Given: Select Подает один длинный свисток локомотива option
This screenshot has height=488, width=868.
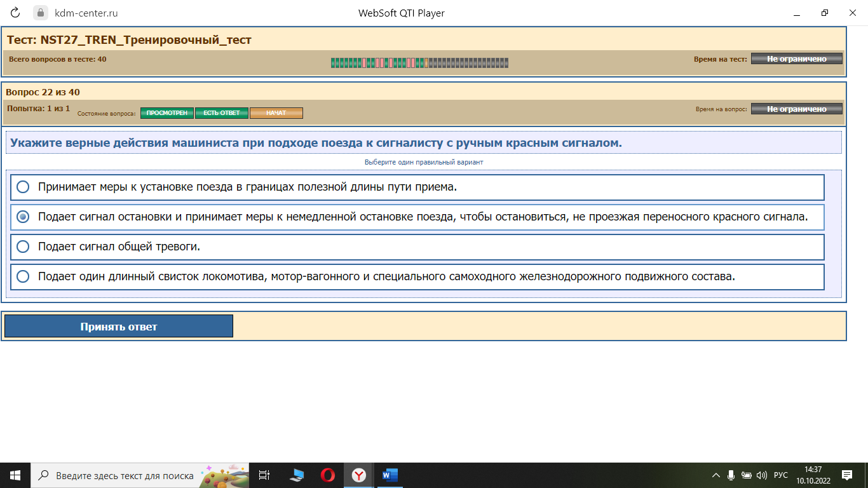Looking at the screenshot, I should [417, 276].
